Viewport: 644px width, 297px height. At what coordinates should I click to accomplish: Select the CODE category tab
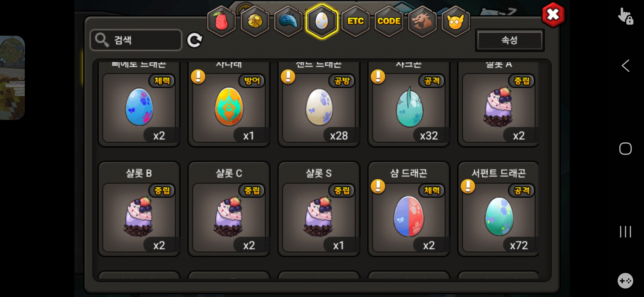pos(389,21)
